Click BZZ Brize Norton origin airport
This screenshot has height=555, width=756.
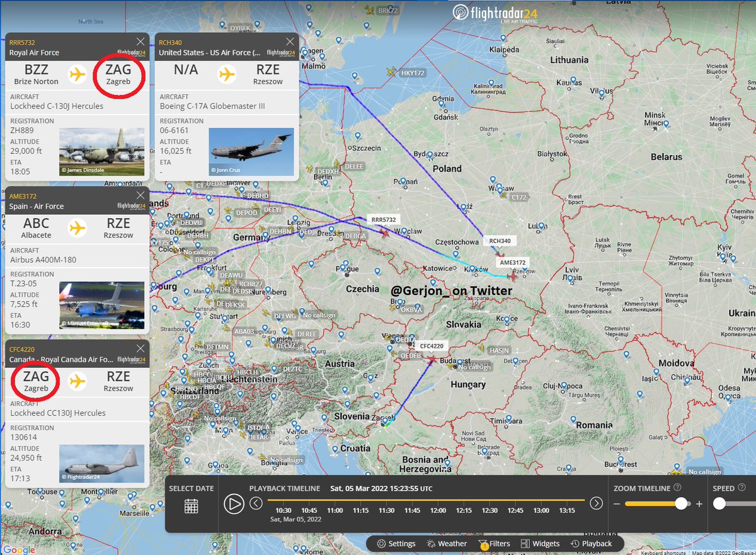point(36,74)
